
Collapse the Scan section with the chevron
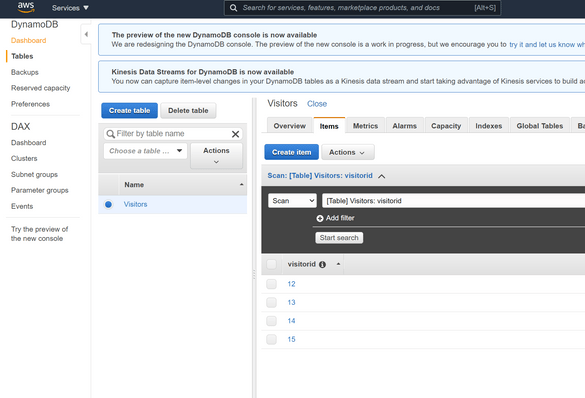click(x=382, y=176)
